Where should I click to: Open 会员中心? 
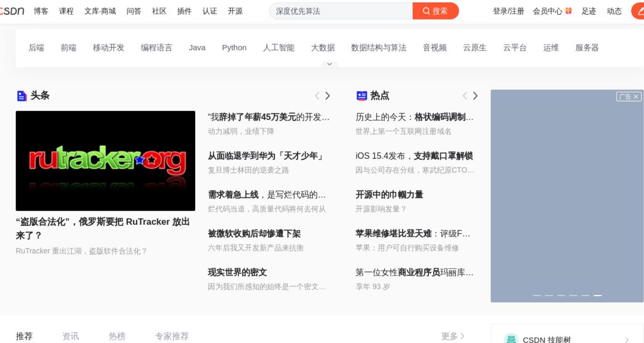pyautogui.click(x=547, y=11)
